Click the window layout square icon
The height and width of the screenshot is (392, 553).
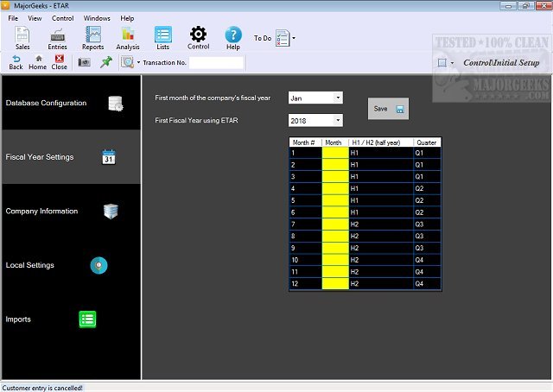(x=442, y=63)
